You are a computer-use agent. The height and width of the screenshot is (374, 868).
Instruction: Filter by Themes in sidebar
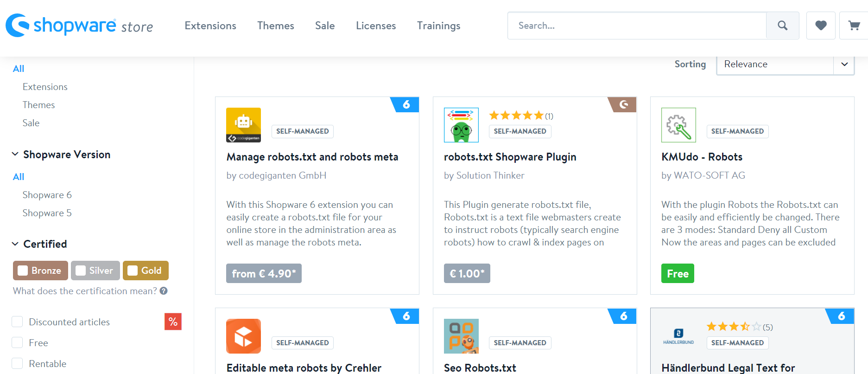pos(38,105)
